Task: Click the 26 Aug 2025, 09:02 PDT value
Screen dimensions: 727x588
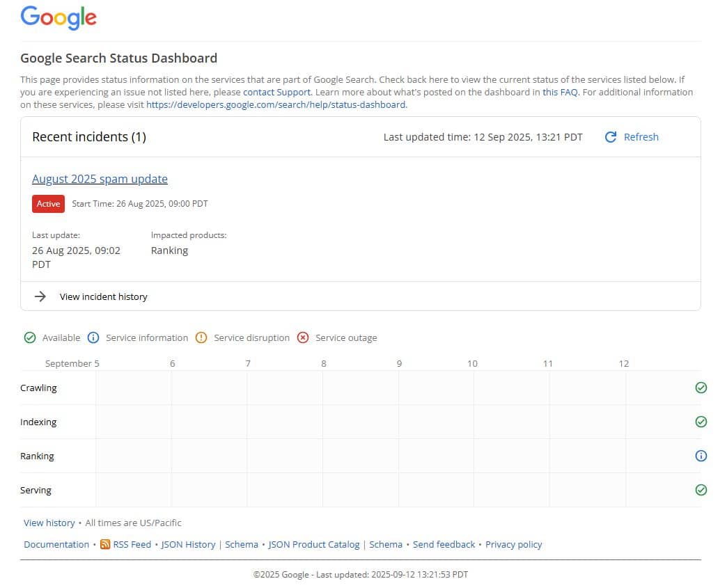Action: 76,257
